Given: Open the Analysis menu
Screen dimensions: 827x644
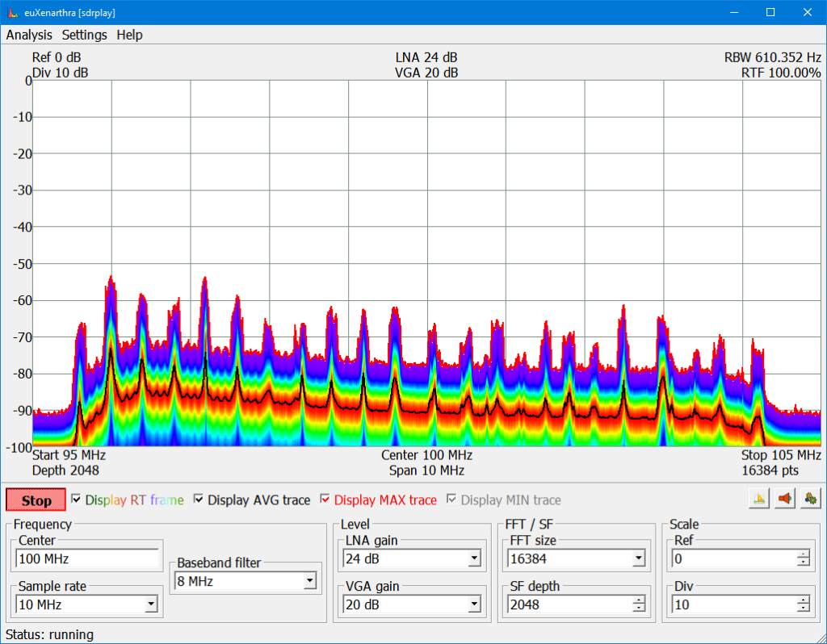Looking at the screenshot, I should pyautogui.click(x=29, y=35).
